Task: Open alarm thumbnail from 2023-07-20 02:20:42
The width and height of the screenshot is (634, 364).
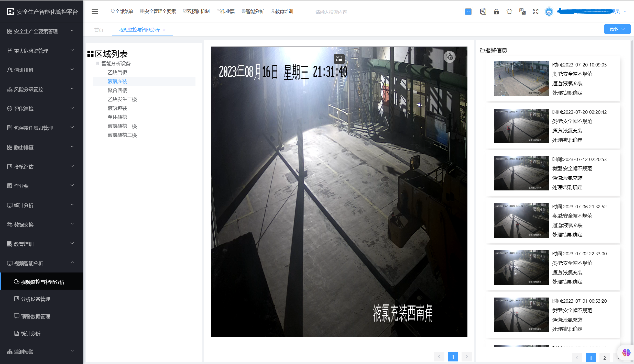Action: pos(521,126)
